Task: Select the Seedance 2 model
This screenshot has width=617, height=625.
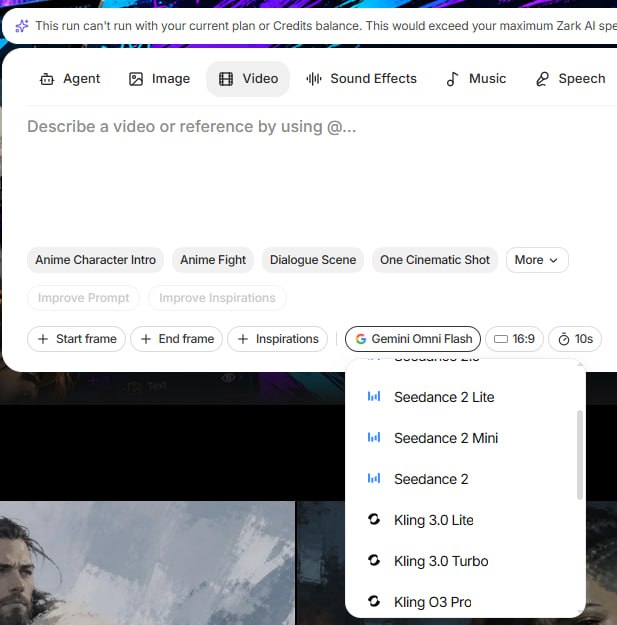Action: pos(461,479)
